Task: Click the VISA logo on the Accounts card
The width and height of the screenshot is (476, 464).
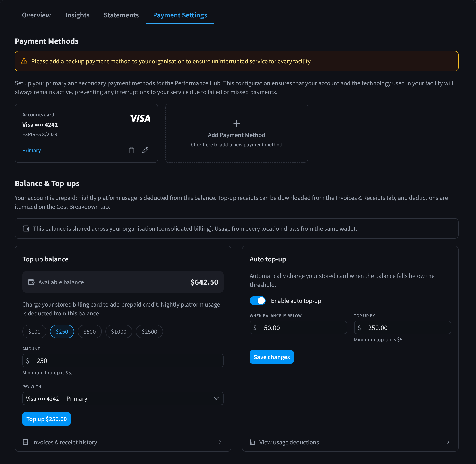Action: 140,118
